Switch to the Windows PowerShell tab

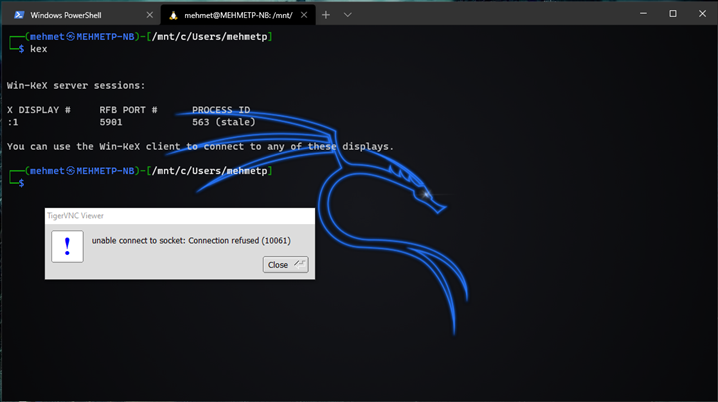[78, 15]
